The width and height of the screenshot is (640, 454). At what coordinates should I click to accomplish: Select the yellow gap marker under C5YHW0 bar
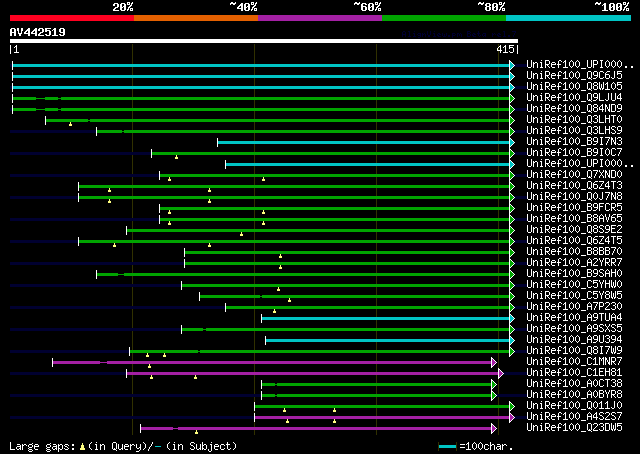279,289
